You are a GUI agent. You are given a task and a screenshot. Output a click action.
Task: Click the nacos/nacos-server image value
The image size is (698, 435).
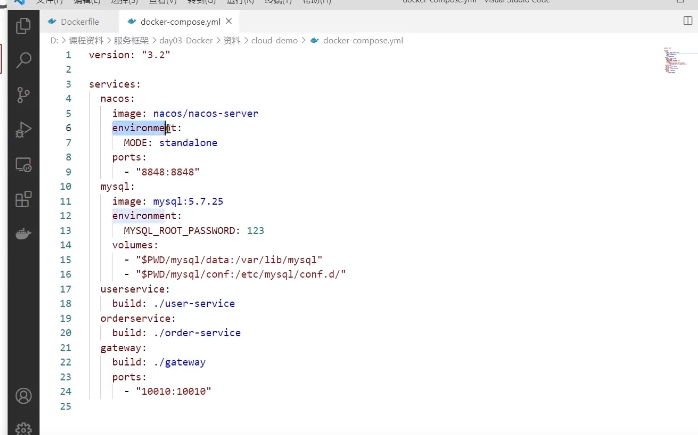point(206,114)
